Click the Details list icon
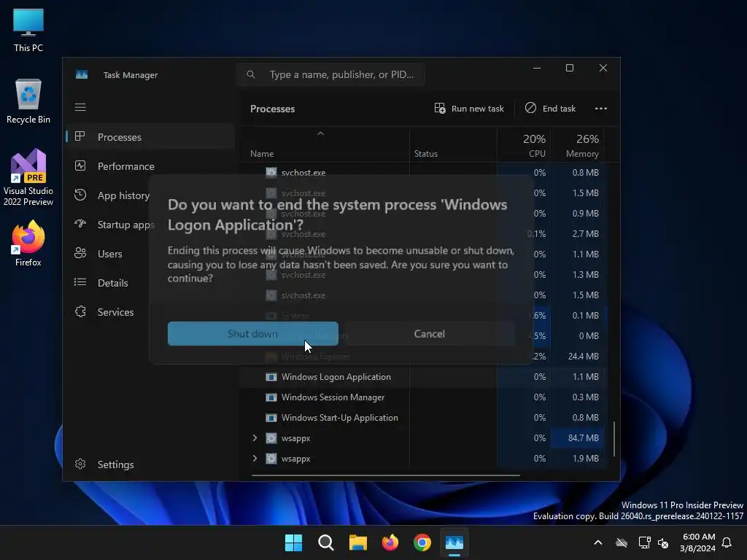747x560 pixels. pyautogui.click(x=80, y=282)
